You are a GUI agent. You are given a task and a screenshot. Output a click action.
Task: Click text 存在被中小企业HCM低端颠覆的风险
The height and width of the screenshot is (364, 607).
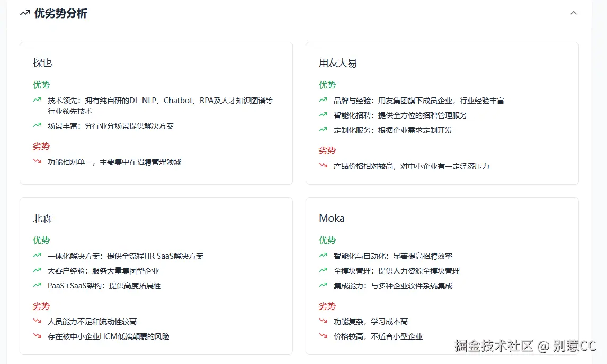[109, 336]
